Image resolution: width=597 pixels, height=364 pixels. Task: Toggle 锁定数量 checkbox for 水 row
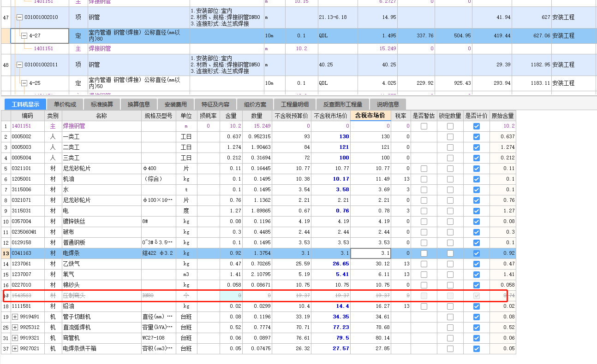click(450, 189)
